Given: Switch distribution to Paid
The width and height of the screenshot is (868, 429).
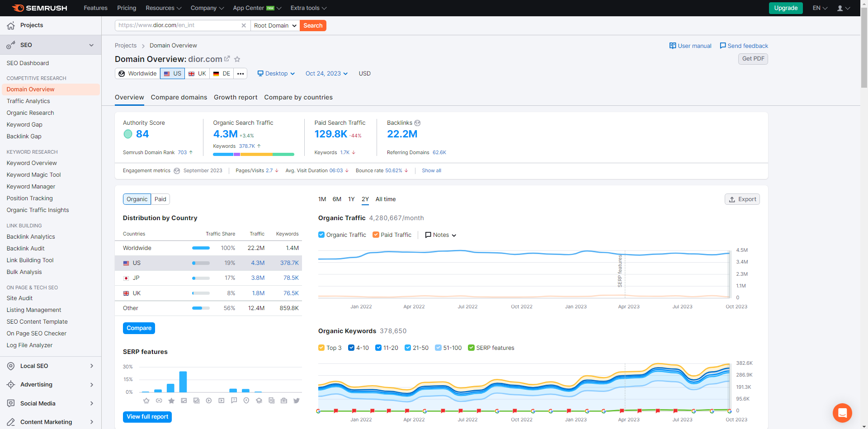Looking at the screenshot, I should [160, 199].
